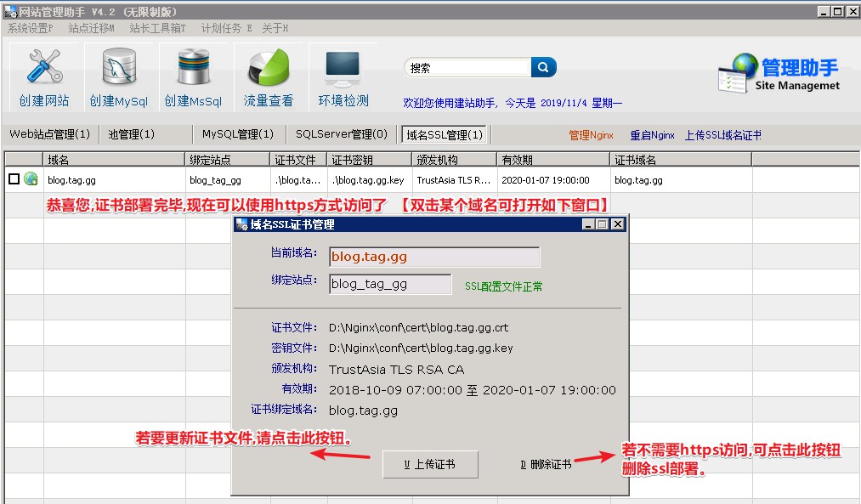Click the 重启Nginx link
Viewport: 861px width, 504px height.
click(x=652, y=135)
